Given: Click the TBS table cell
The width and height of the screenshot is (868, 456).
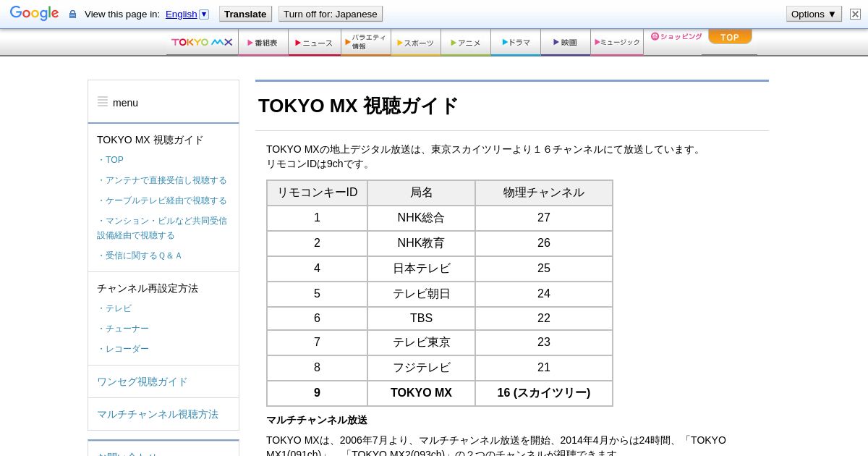Looking at the screenshot, I should (421, 318).
